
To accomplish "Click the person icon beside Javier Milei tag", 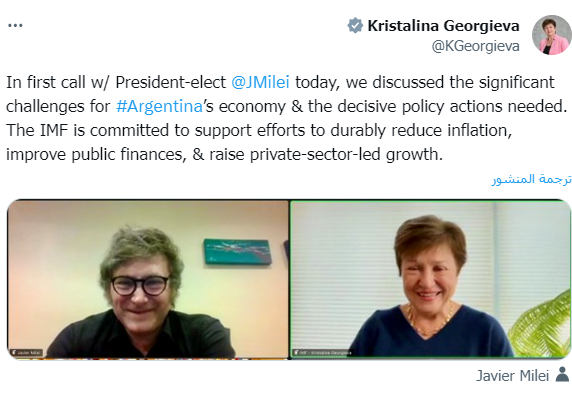I will point(563,375).
